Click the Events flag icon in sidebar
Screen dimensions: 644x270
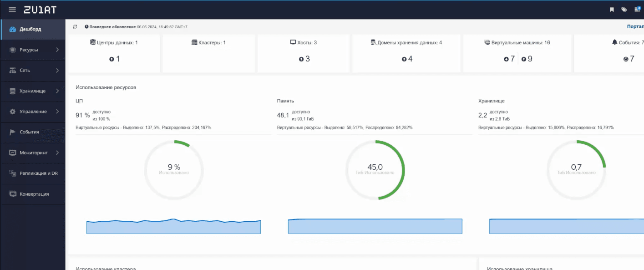[x=13, y=132]
